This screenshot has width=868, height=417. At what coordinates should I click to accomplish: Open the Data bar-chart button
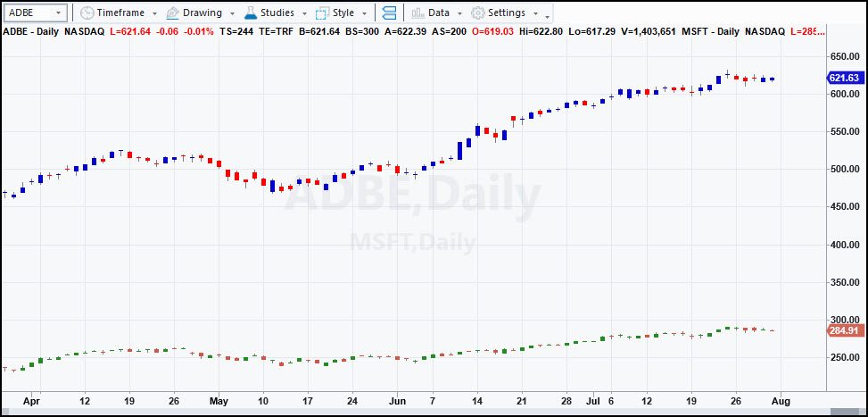[430, 13]
